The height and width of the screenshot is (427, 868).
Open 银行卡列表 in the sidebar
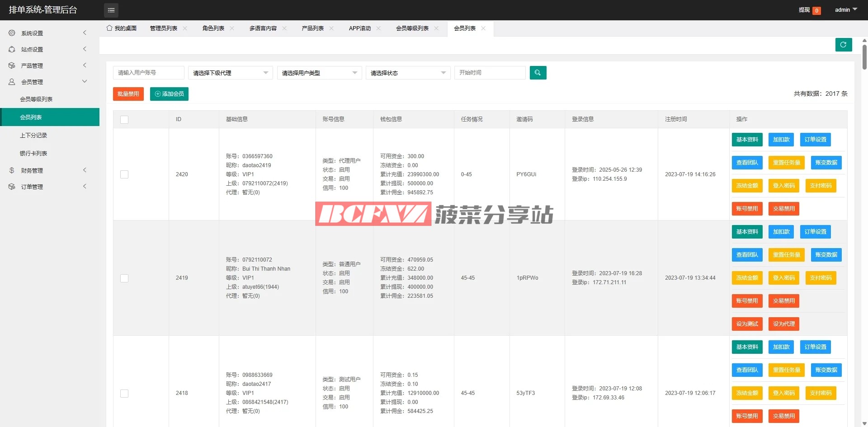tap(33, 154)
